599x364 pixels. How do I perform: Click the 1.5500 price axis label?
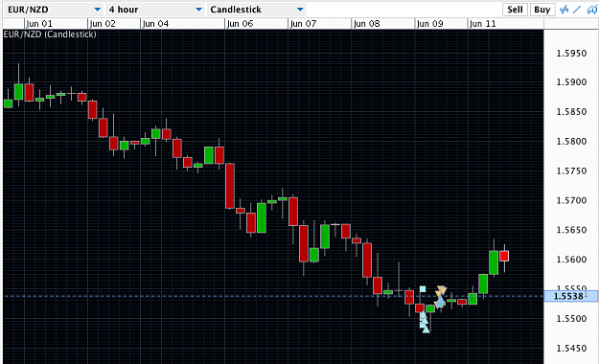571,319
